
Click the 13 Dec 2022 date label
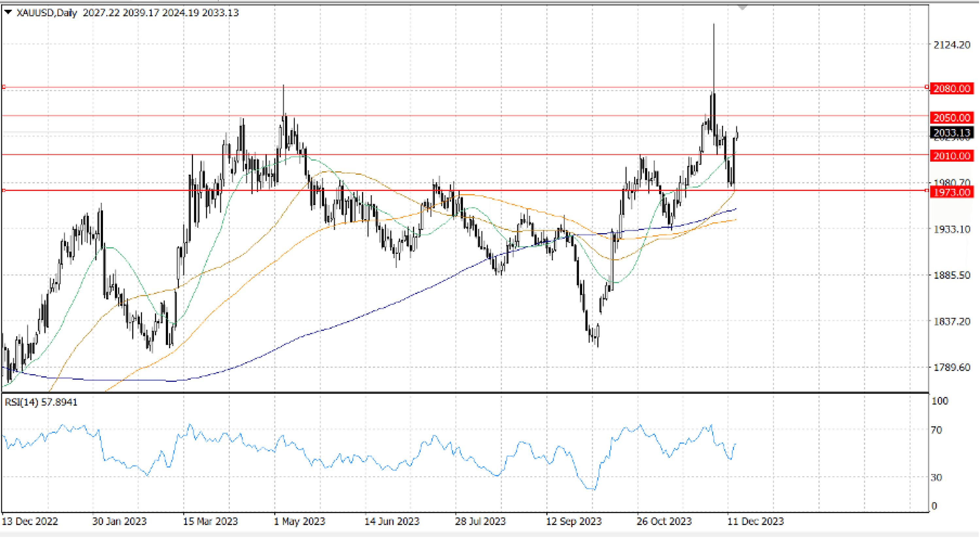click(30, 521)
